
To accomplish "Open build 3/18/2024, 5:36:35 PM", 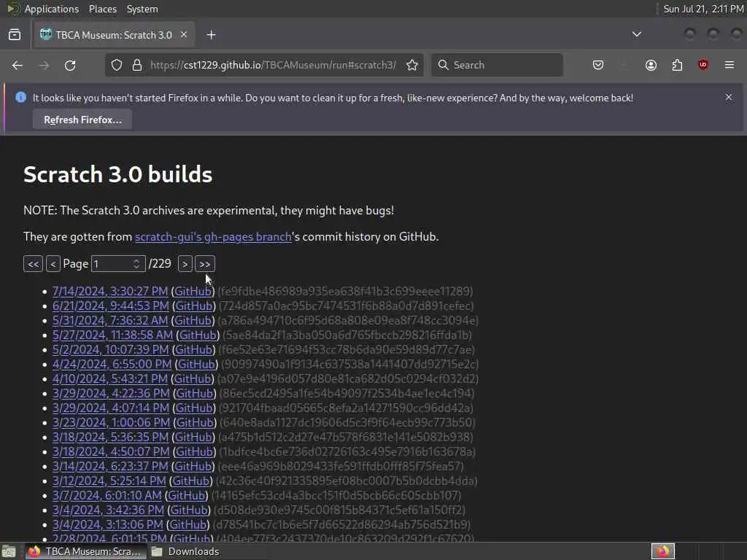I will (111, 437).
